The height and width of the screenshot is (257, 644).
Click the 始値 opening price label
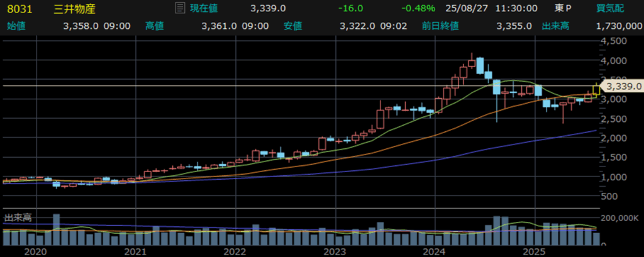point(16,26)
